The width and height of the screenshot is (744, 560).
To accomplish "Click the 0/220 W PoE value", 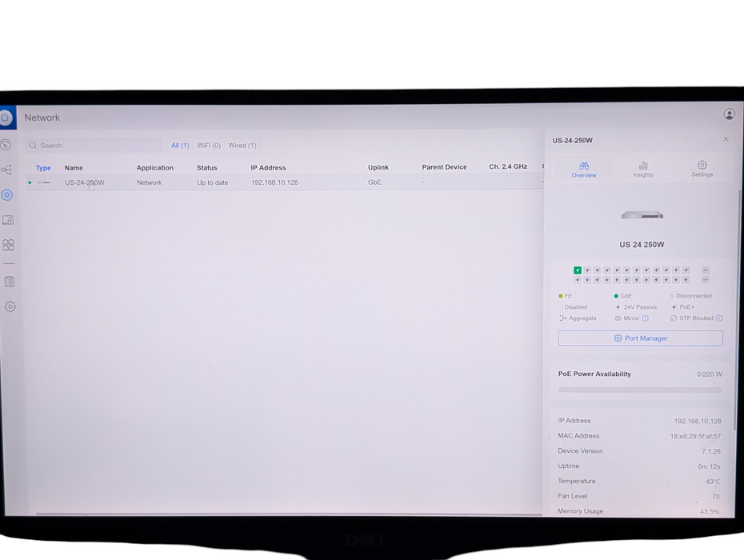I will (x=710, y=374).
